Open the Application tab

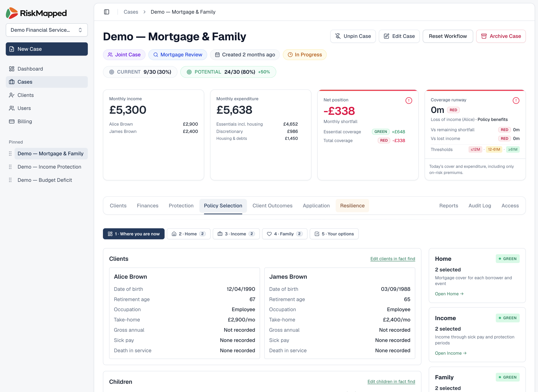pyautogui.click(x=316, y=206)
